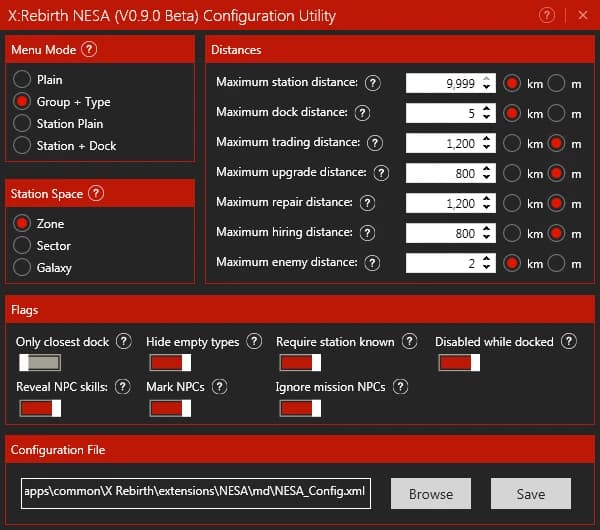The image size is (600, 530).
Task: Click the NESA_Config.xml path field
Action: coord(196,493)
